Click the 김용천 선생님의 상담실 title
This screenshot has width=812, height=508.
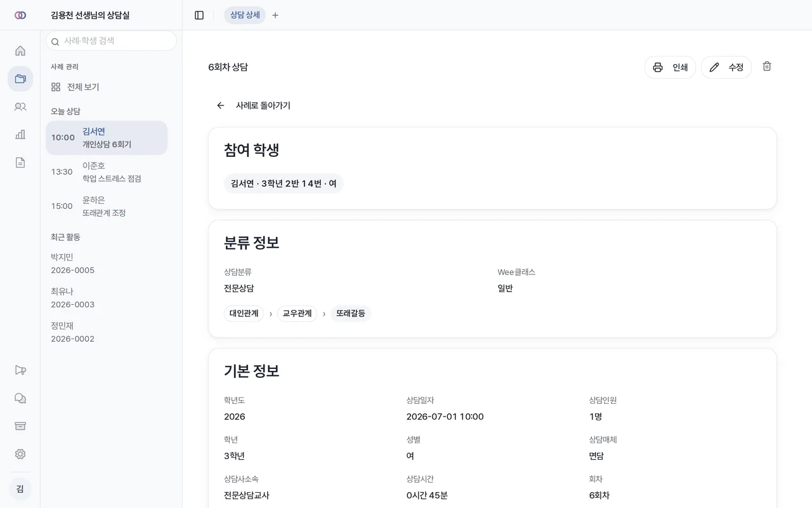[x=90, y=15]
